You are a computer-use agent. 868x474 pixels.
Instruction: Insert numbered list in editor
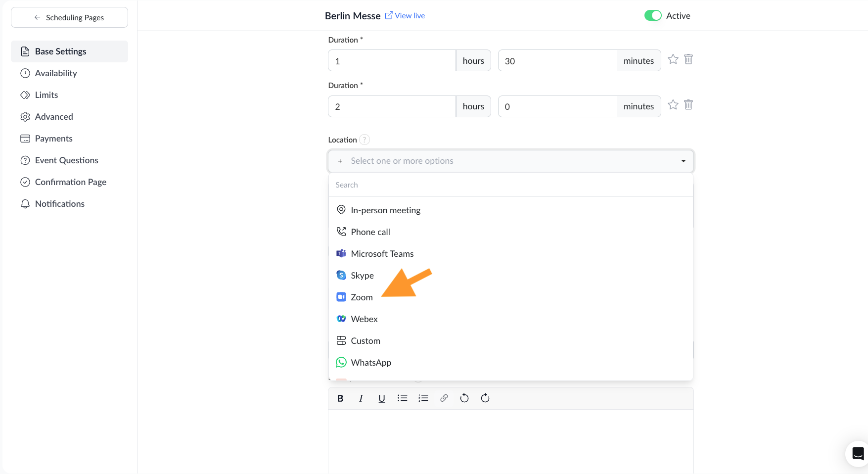tap(423, 398)
